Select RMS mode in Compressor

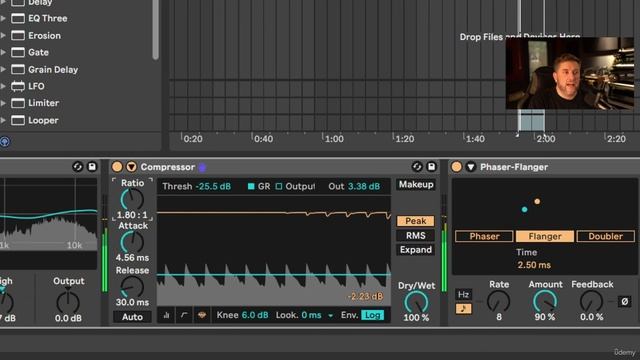(x=416, y=236)
